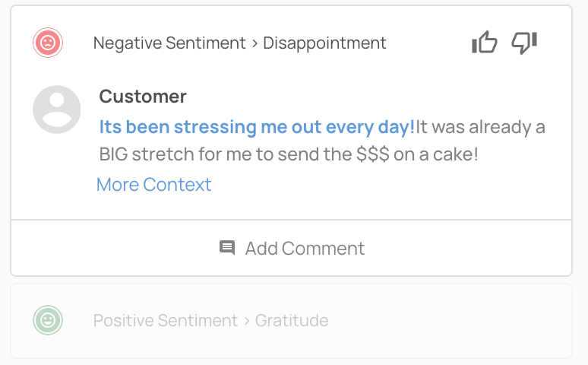This screenshot has height=365, width=588.
Task: Click the chevron after Negative Sentiment
Action: 254,43
